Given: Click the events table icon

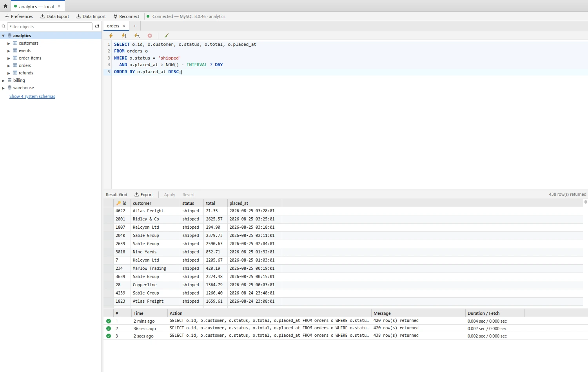Looking at the screenshot, I should (x=15, y=51).
